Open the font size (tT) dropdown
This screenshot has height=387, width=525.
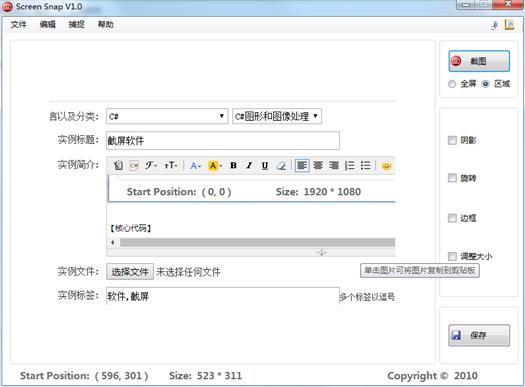point(170,165)
